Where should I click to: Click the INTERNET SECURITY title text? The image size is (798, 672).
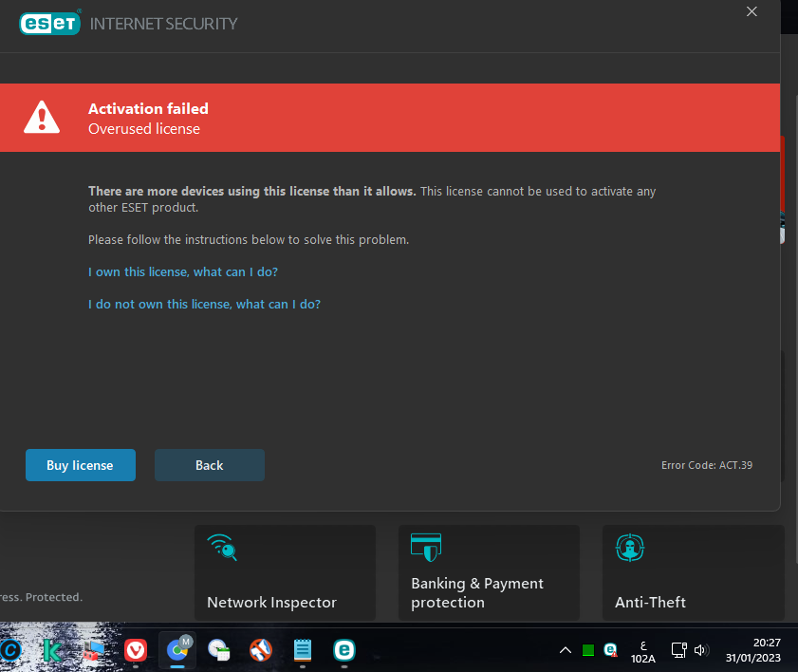pyautogui.click(x=163, y=24)
